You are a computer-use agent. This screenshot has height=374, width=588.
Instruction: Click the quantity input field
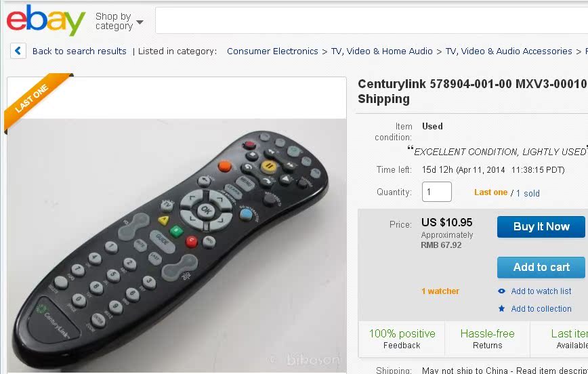click(x=436, y=192)
